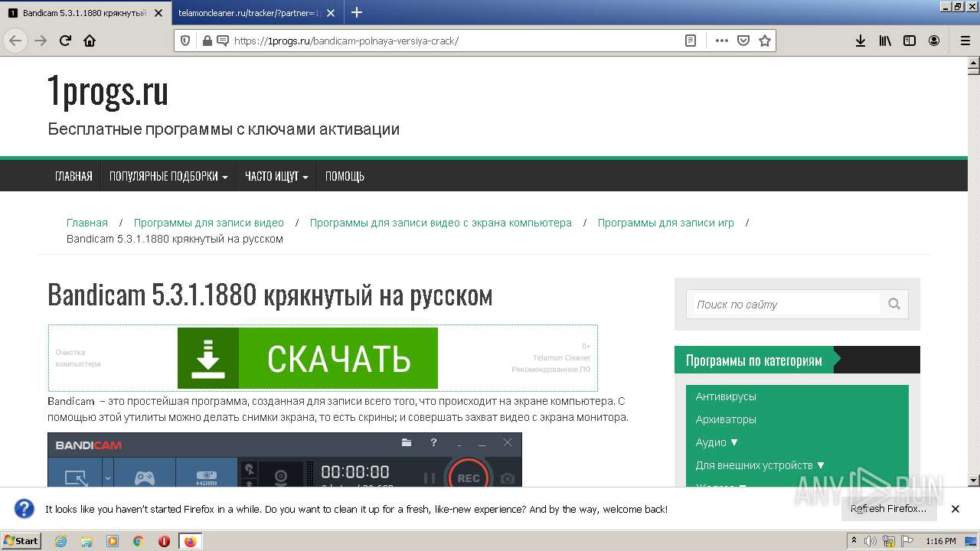This screenshot has height=551, width=980.
Task: Open the Windows Start button
Action: click(21, 541)
